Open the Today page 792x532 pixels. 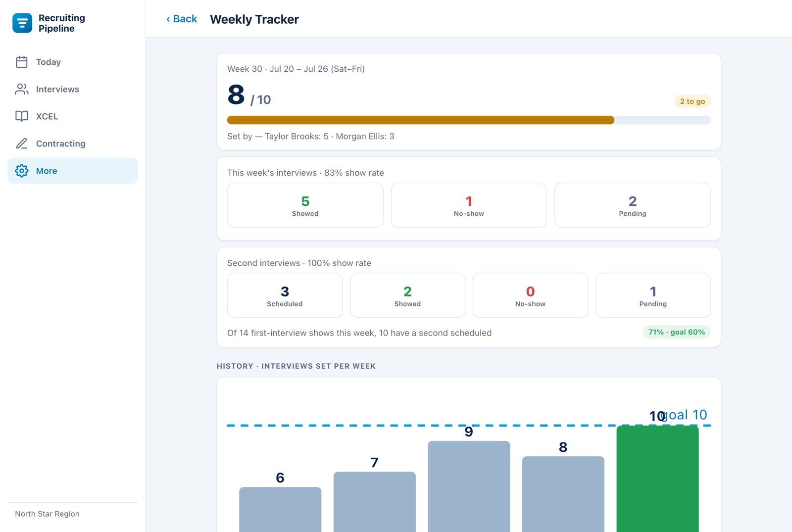(73, 62)
